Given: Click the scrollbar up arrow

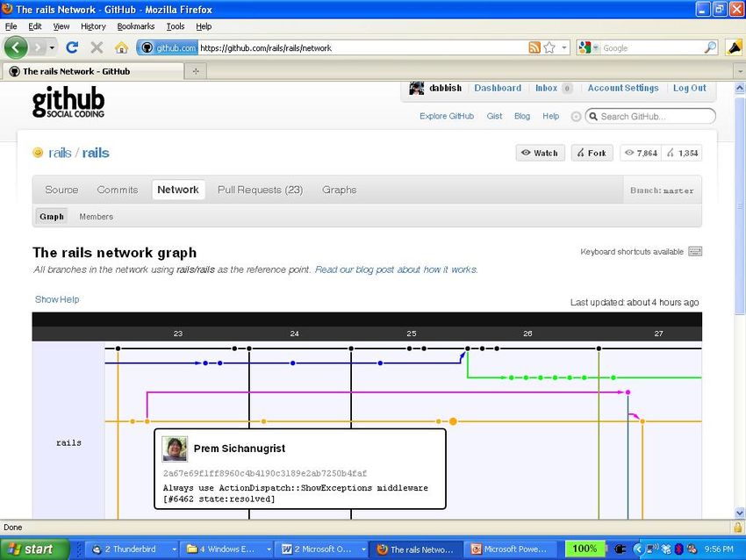Looking at the screenshot, I should pos(740,88).
